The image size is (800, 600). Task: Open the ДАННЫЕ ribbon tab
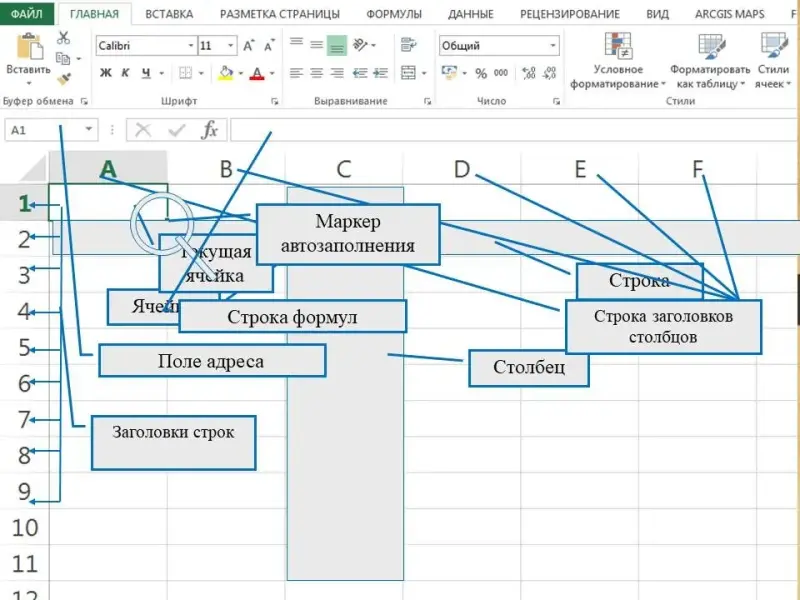click(470, 14)
